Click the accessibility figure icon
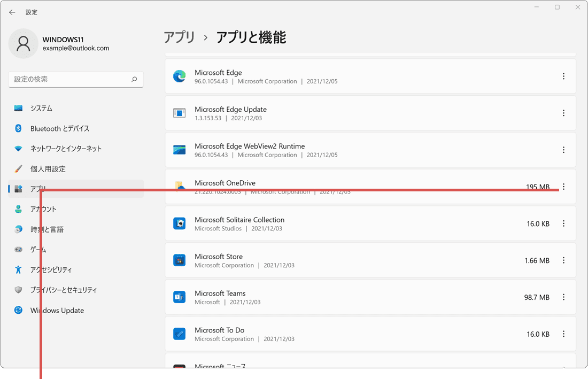Image resolution: width=588 pixels, height=379 pixels. [x=18, y=269]
